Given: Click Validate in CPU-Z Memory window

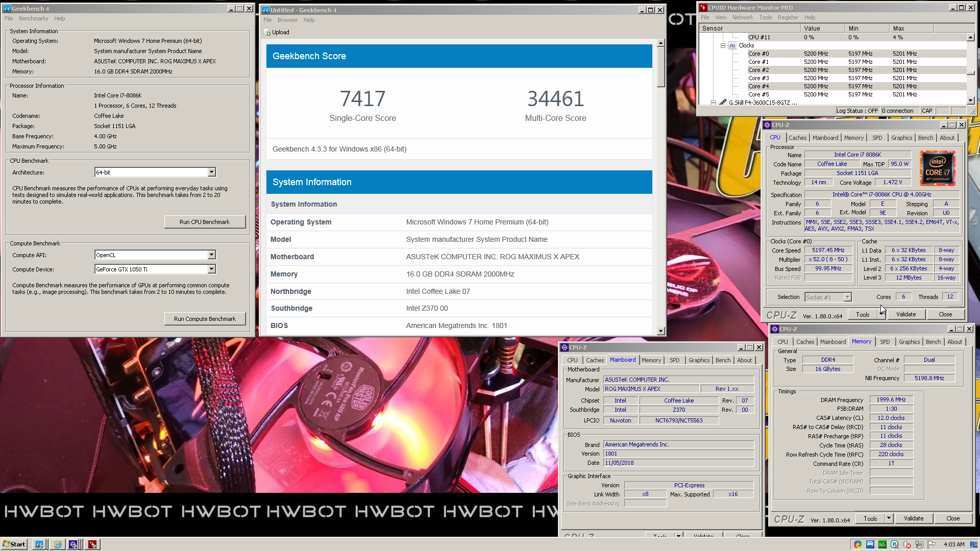Looking at the screenshot, I should (914, 518).
